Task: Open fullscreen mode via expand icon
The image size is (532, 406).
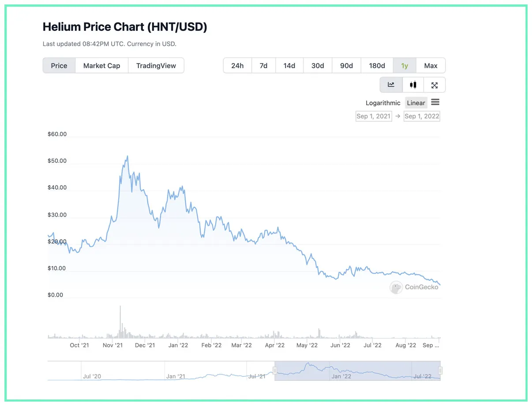Action: tap(435, 85)
